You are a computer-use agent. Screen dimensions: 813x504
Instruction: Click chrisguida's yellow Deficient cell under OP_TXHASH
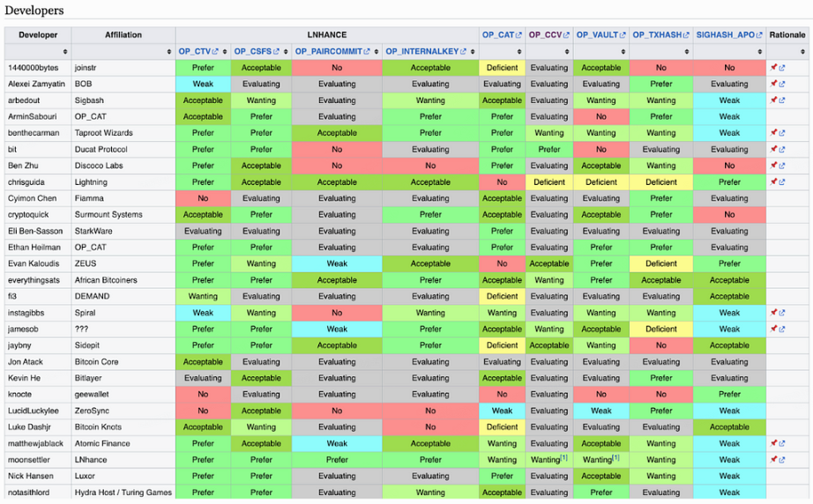(660, 182)
